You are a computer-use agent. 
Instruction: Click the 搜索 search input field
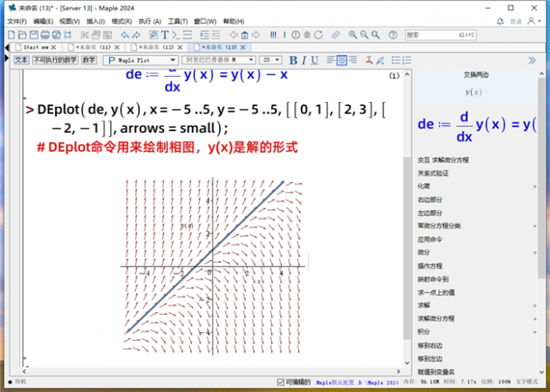(439, 35)
